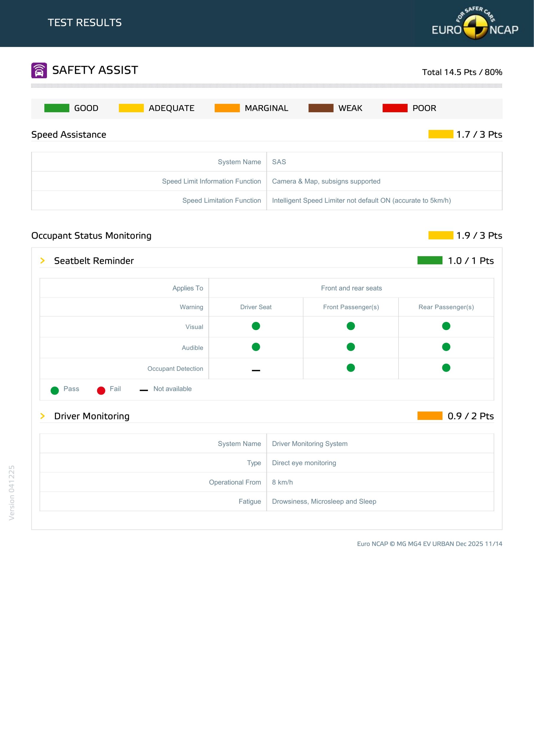Click the orange Driver Monitoring score bar
Viewport: 534px width, 756px height.
point(430,416)
